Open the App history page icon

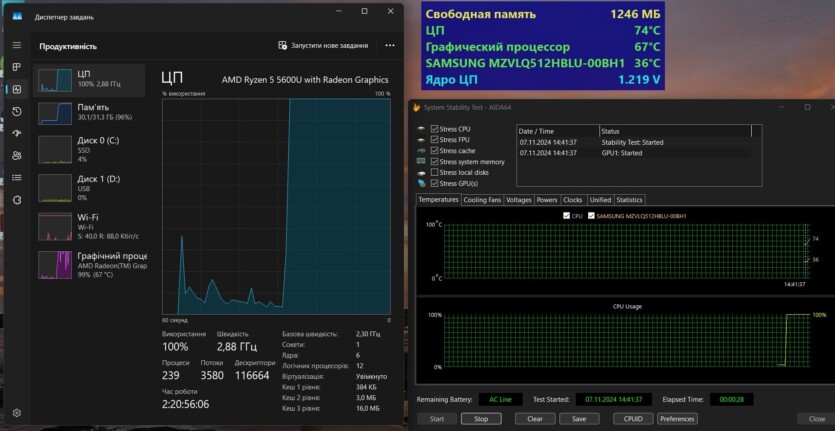coord(16,111)
